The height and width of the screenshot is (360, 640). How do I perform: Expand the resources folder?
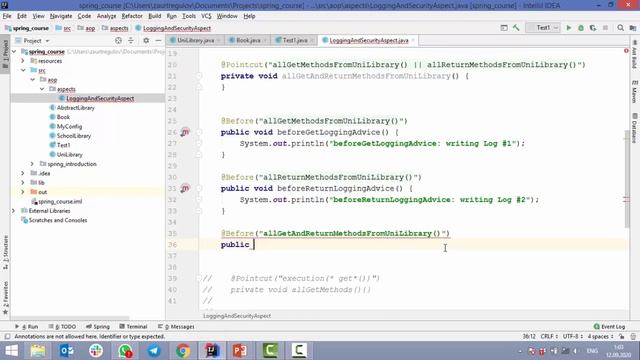(23, 61)
